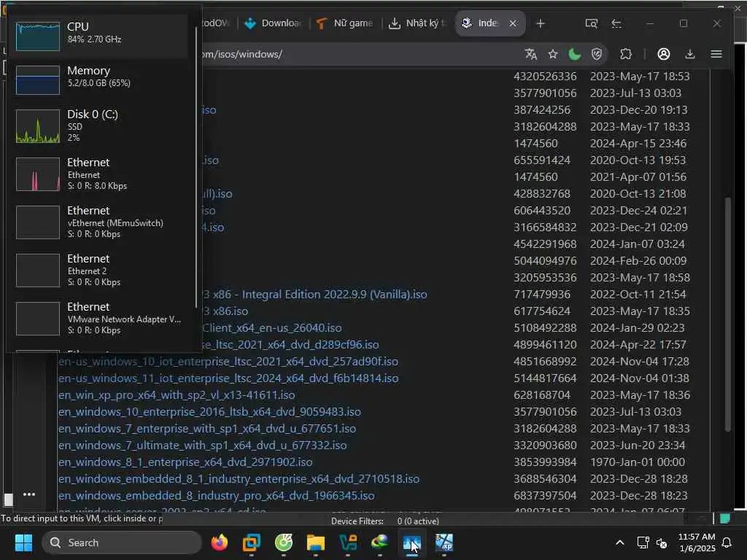Click the taskbar Search box
The width and height of the screenshot is (747, 560).
click(122, 542)
